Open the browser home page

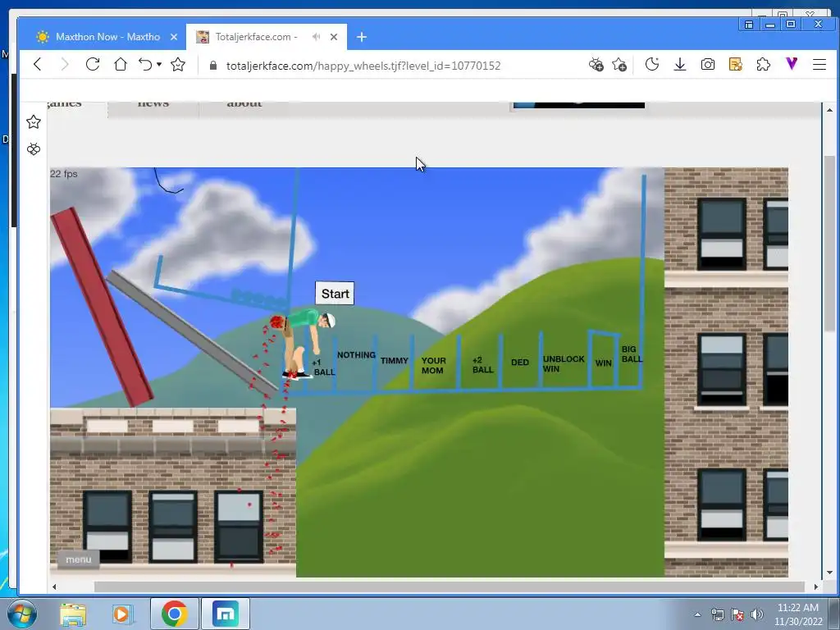pyautogui.click(x=121, y=65)
